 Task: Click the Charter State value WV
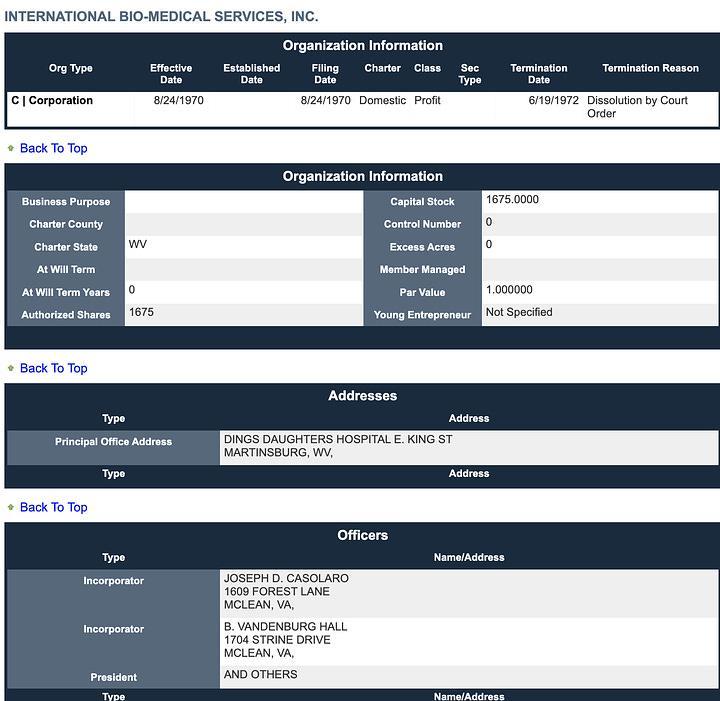click(x=138, y=244)
